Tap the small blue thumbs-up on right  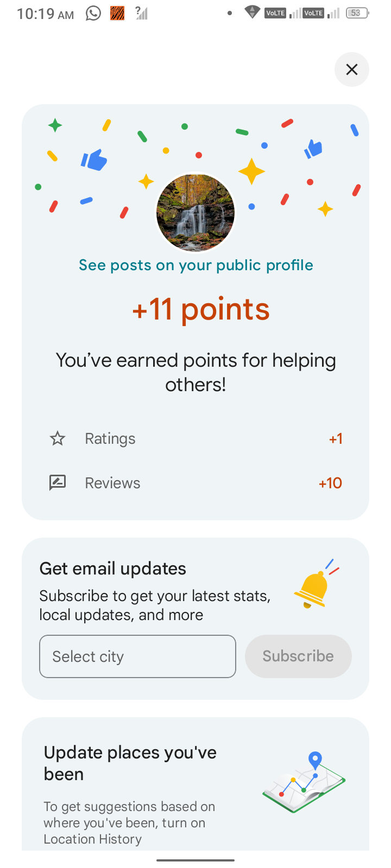pyautogui.click(x=313, y=149)
